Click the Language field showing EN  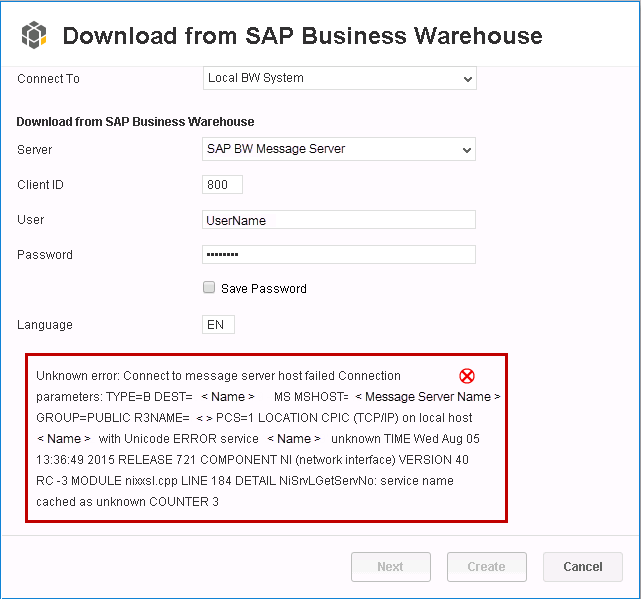pyautogui.click(x=218, y=325)
